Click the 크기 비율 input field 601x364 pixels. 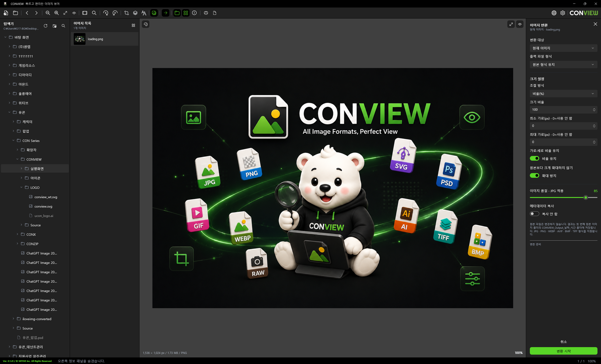point(563,110)
